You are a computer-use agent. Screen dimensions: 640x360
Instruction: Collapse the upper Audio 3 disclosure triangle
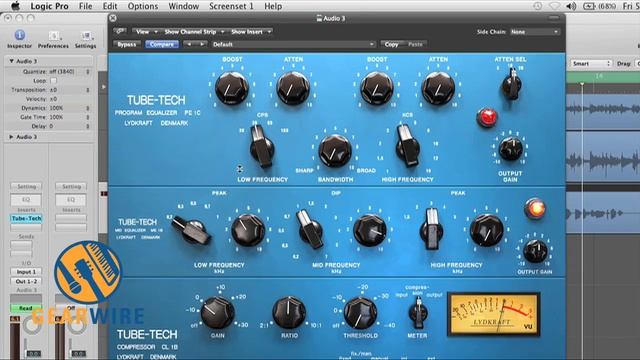[x=11, y=61]
